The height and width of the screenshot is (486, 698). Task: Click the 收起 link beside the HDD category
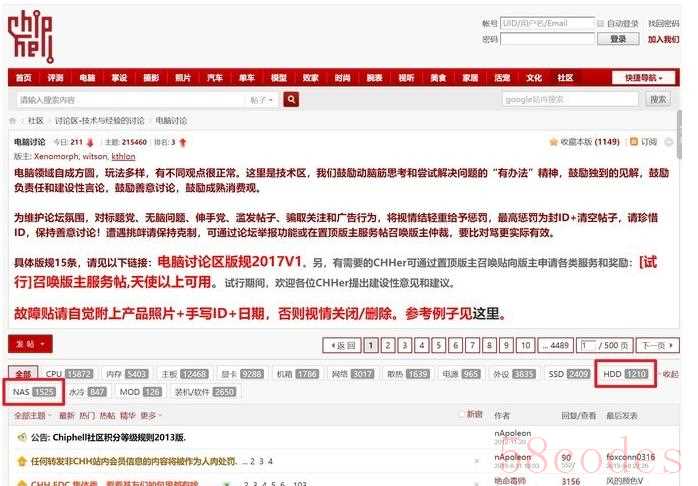point(669,374)
